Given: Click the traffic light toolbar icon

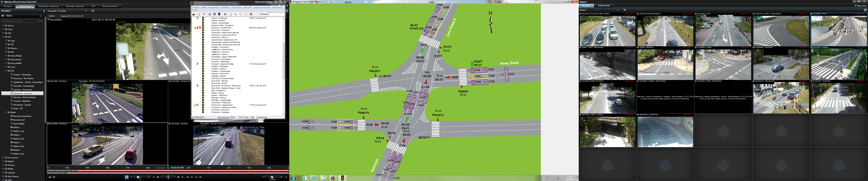Looking at the screenshot, I should pyautogui.click(x=219, y=14).
